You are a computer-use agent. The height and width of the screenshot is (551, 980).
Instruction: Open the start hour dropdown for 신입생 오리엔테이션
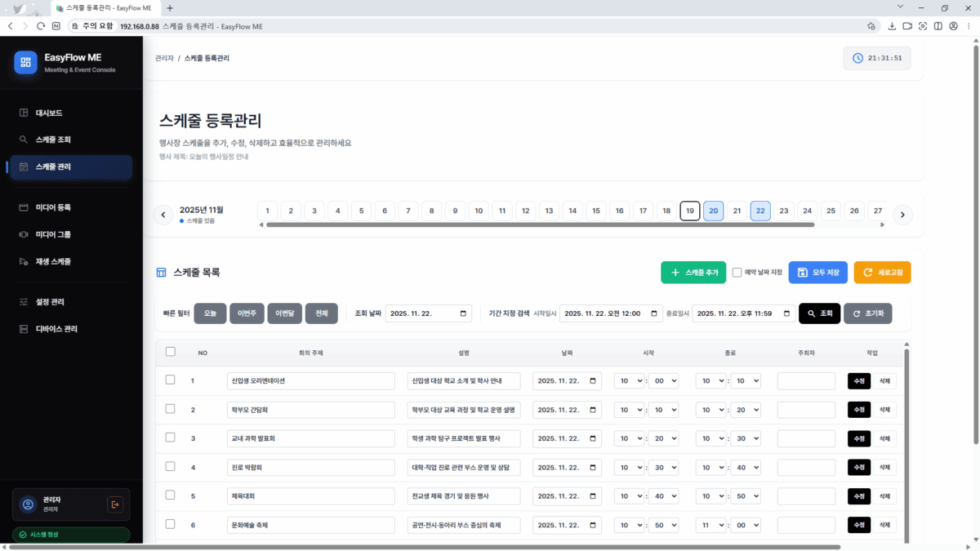tap(630, 380)
